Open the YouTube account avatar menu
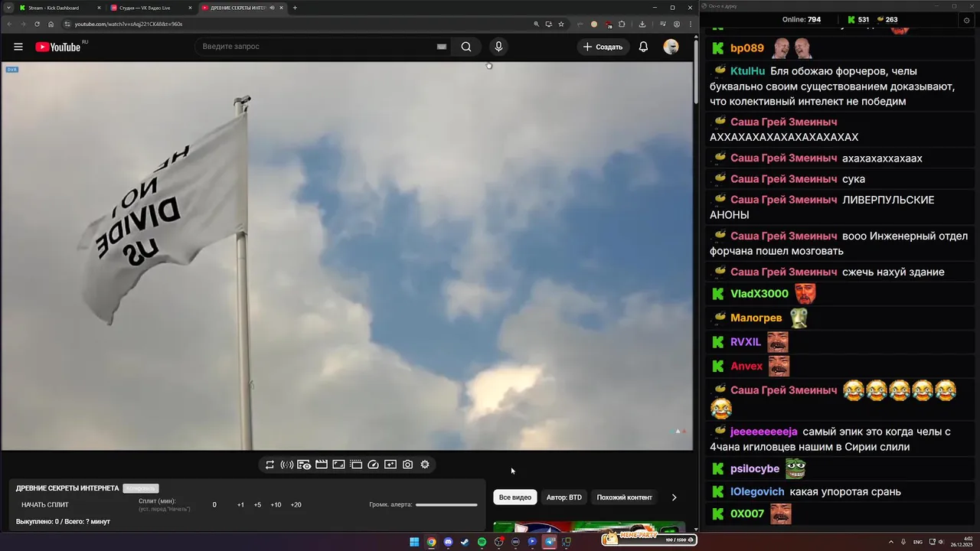Image resolution: width=980 pixels, height=551 pixels. tap(671, 47)
